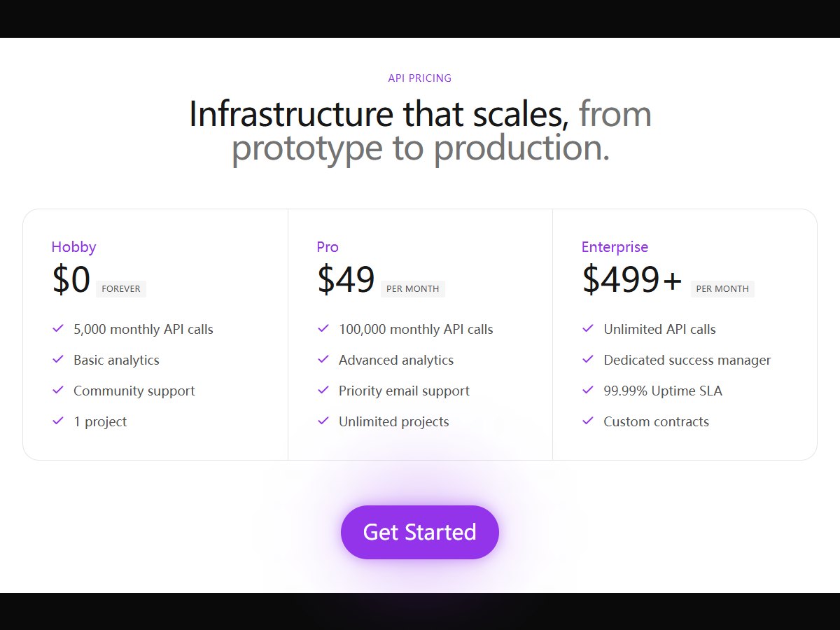Image resolution: width=840 pixels, height=630 pixels.
Task: Select the Hobby plan title
Action: tap(73, 247)
